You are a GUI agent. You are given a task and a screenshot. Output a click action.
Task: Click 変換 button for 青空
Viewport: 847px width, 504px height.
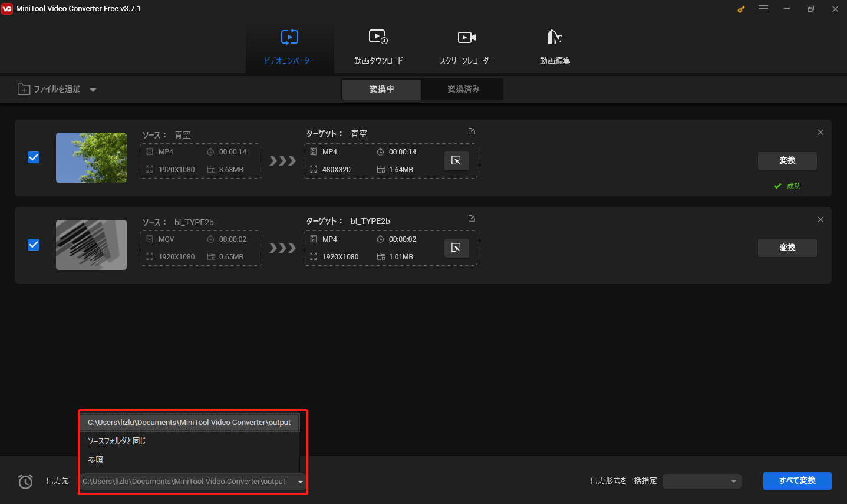click(x=787, y=160)
